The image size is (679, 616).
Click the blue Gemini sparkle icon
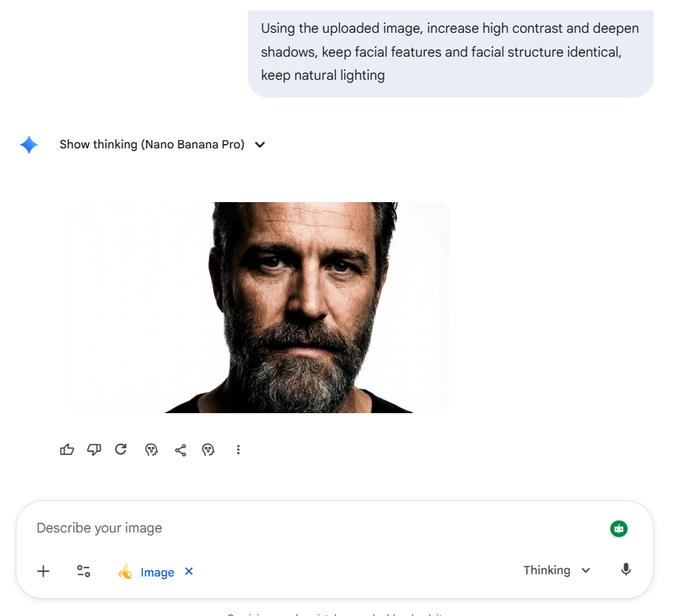coord(29,145)
